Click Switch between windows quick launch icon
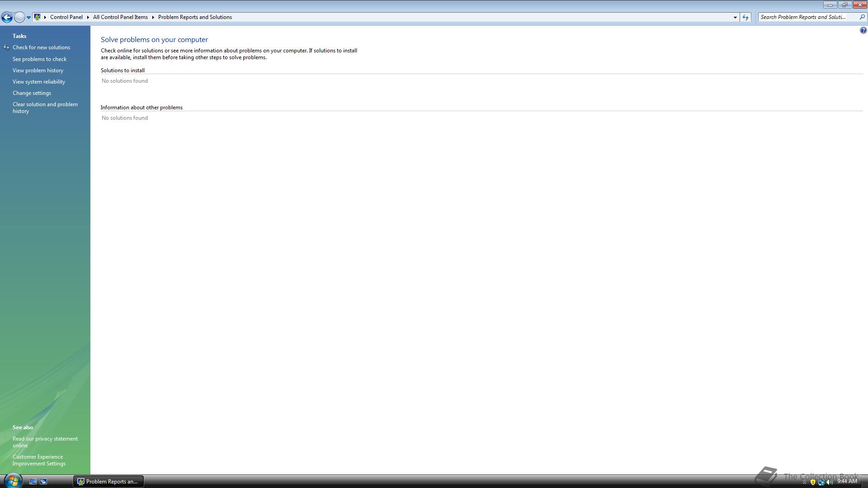Image resolution: width=868 pixels, height=488 pixels. 43,482
